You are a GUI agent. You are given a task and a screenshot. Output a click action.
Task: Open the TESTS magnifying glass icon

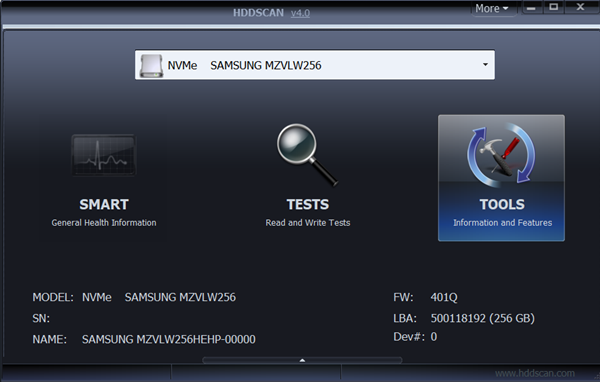308,155
